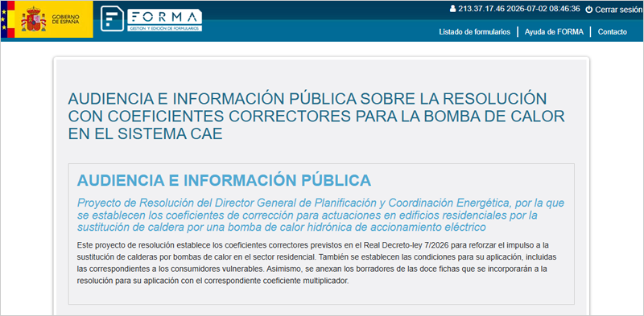Click the Gobierno de España text label
The height and width of the screenshot is (316, 644).
(x=66, y=18)
